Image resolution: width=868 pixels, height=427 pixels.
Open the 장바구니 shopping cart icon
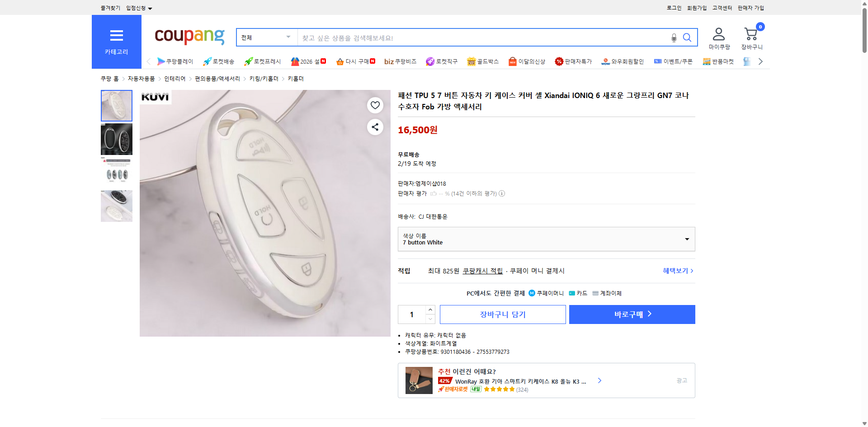[x=750, y=33]
